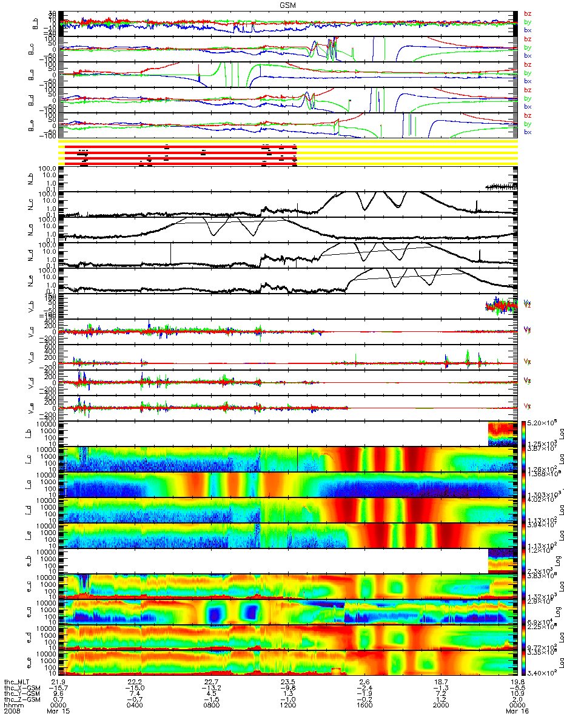564x728 pixels.
Task: Pick the by legend label of the B_c panel
Action: (x=528, y=47)
